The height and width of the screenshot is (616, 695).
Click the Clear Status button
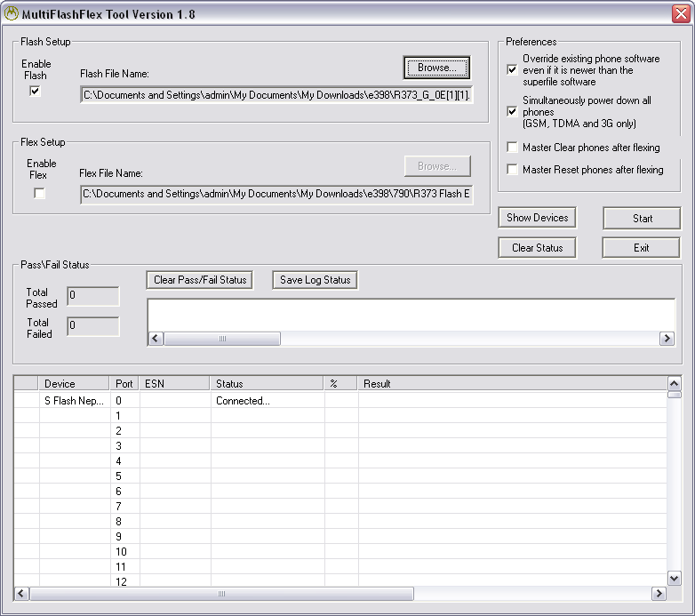pos(537,248)
